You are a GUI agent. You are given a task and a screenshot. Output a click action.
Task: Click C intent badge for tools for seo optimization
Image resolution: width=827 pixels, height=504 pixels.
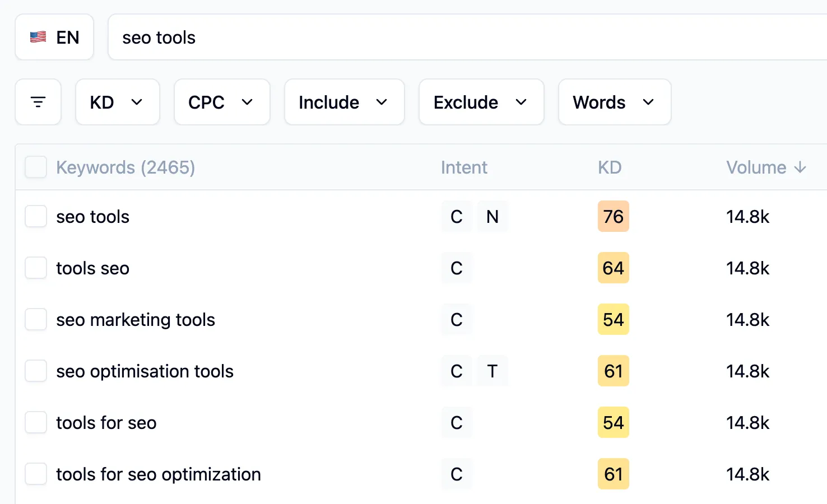pos(457,474)
